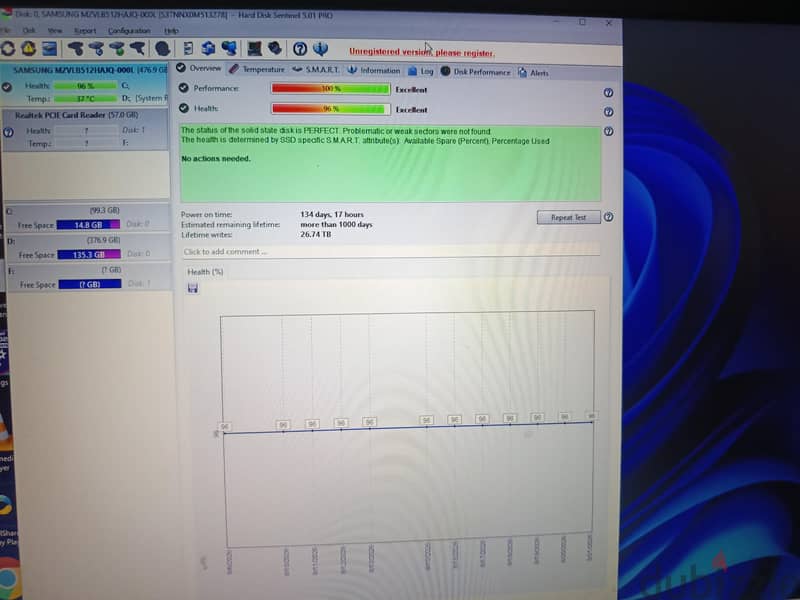The height and width of the screenshot is (600, 800).
Task: Click the green Temp 37 °C bar under SAMSUNG
Action: point(85,98)
